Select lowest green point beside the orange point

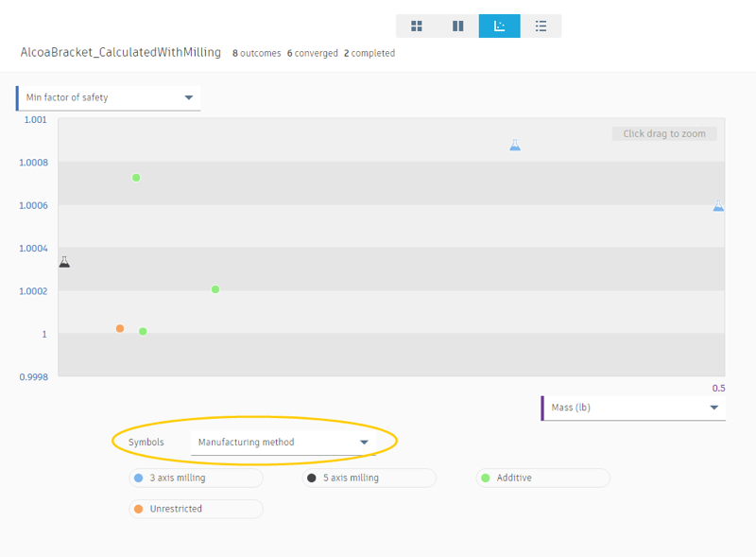click(x=143, y=331)
